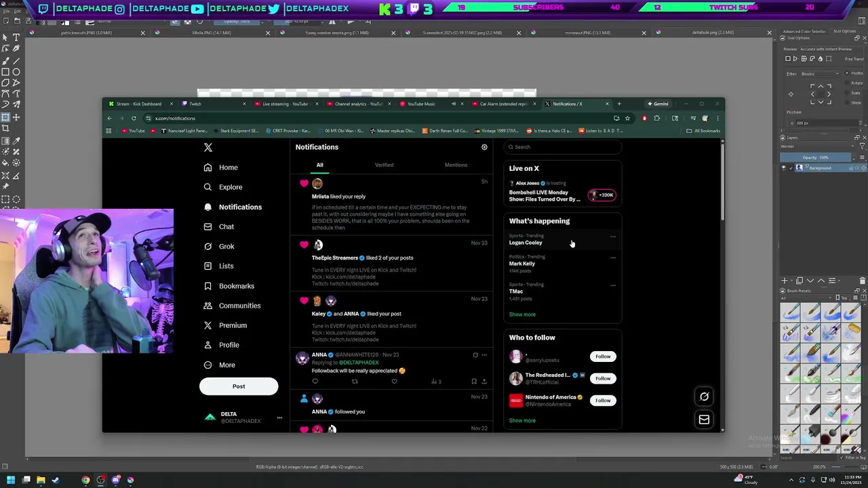Click the browser address bar x.com/notifications

tap(380, 118)
